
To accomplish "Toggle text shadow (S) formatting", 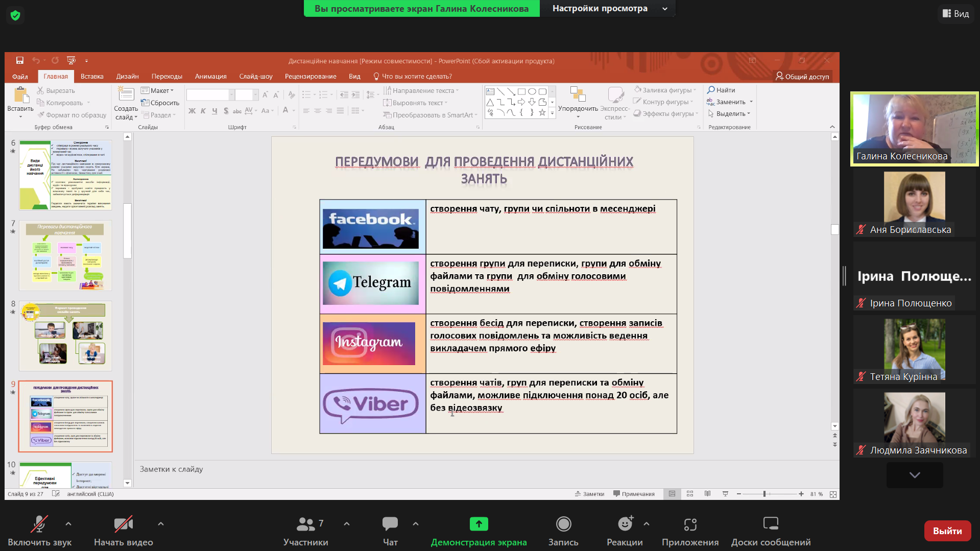I will 226,111.
